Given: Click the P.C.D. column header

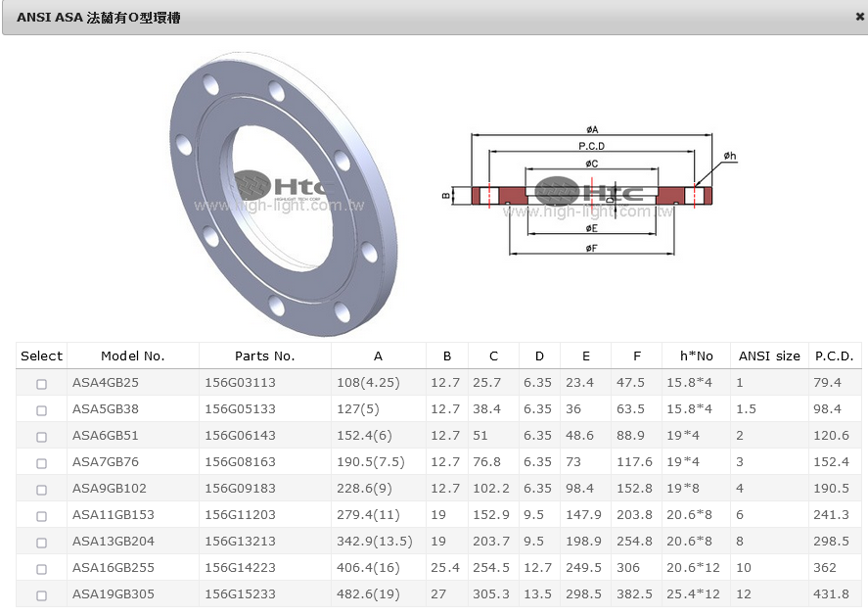Looking at the screenshot, I should [x=834, y=356].
